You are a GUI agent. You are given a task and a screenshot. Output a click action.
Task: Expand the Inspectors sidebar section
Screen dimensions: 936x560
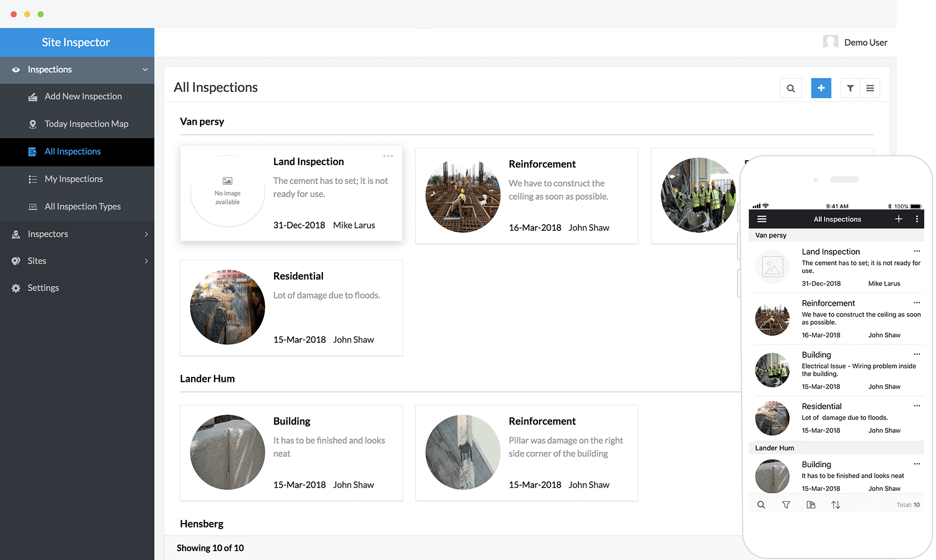click(146, 234)
